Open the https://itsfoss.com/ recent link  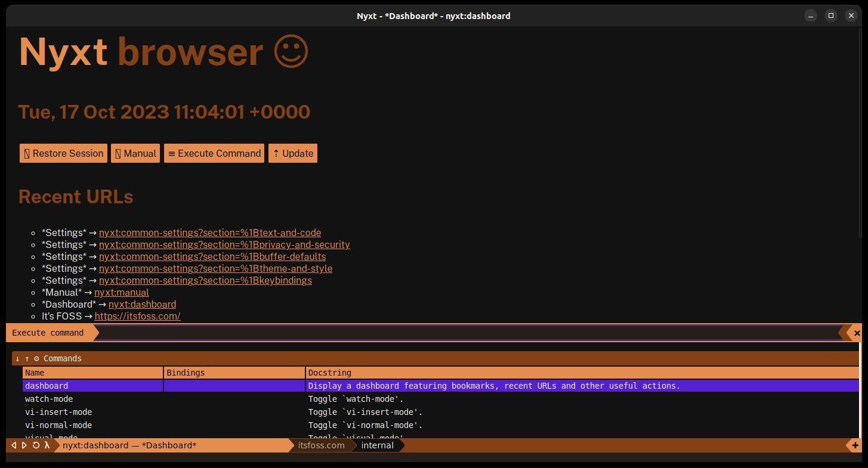(x=137, y=316)
